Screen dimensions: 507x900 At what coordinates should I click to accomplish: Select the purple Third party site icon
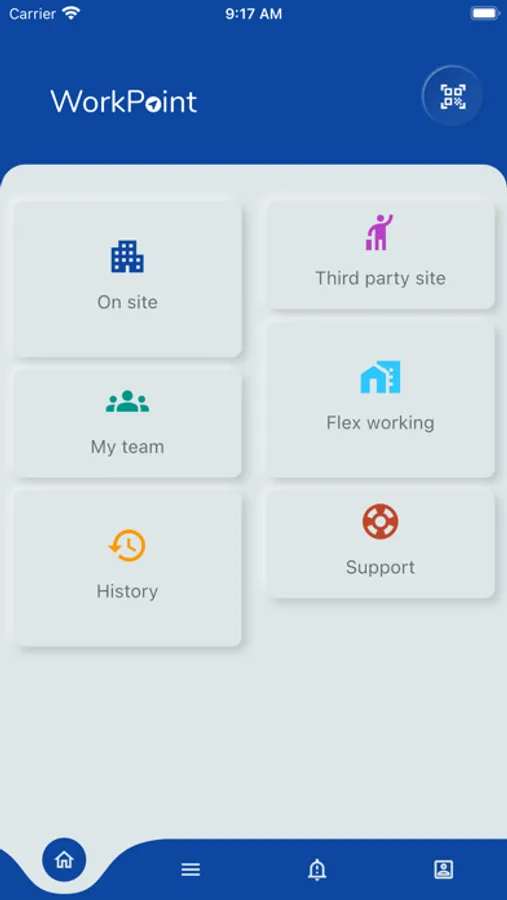click(x=380, y=232)
